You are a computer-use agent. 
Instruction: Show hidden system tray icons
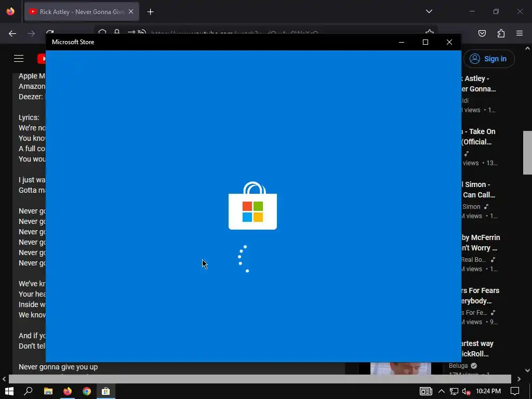[x=442, y=391]
